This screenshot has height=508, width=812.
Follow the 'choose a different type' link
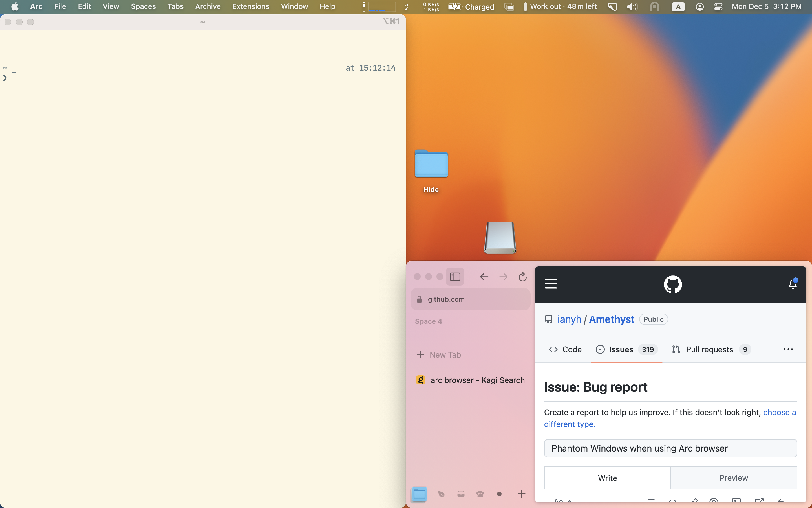point(670,418)
